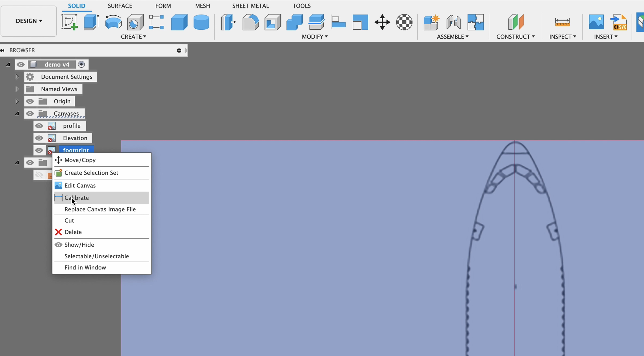644x356 pixels.
Task: Expand the Document Settings node
Action: point(17,77)
